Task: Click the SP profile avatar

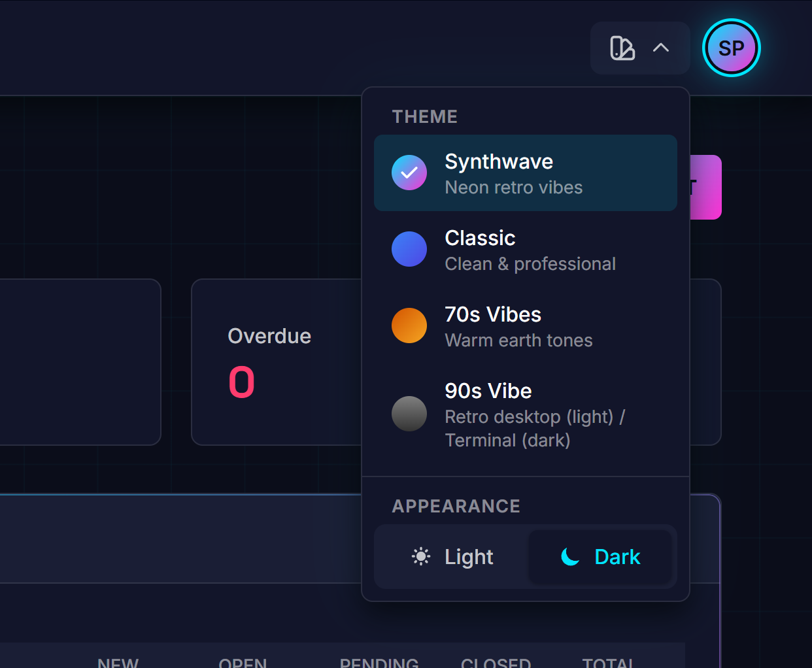Action: [731, 48]
